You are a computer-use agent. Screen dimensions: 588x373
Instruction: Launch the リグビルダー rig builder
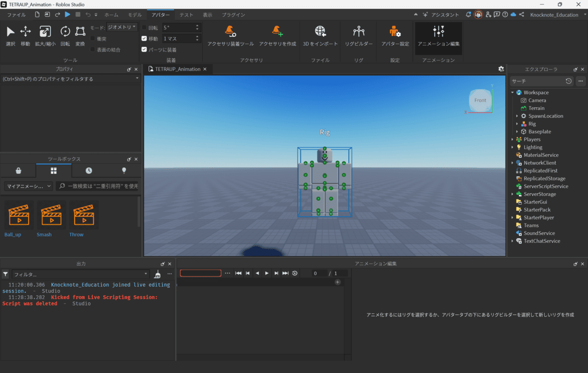pyautogui.click(x=359, y=36)
